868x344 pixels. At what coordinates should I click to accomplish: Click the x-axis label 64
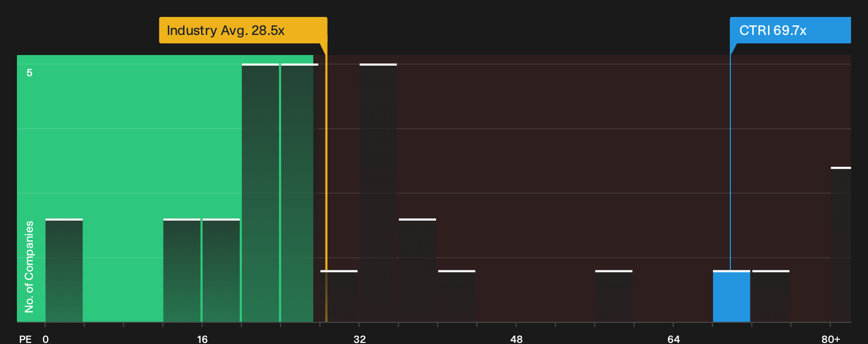point(674,339)
